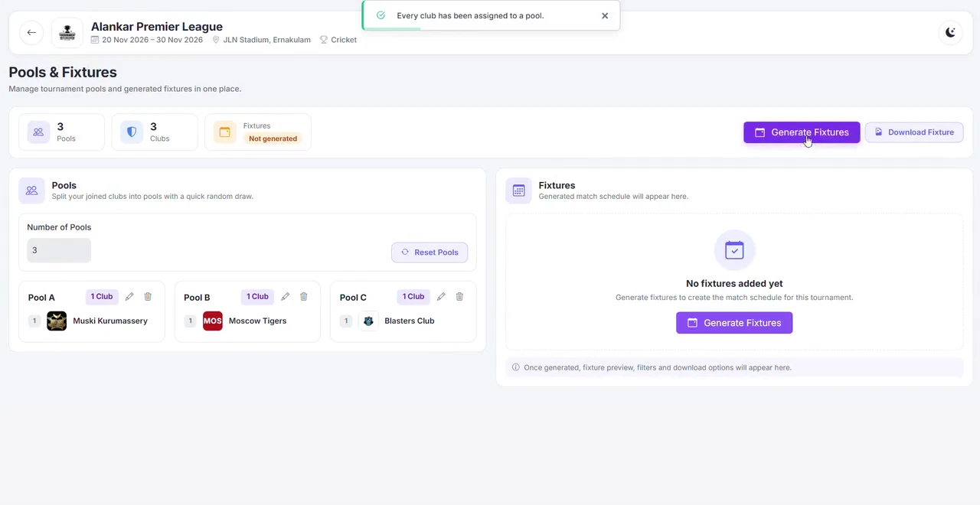Click the back arrow button
The image size is (980, 505).
[31, 33]
